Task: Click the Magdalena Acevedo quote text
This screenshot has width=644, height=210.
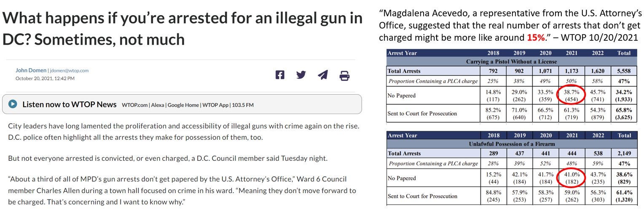Action: pyautogui.click(x=510, y=25)
